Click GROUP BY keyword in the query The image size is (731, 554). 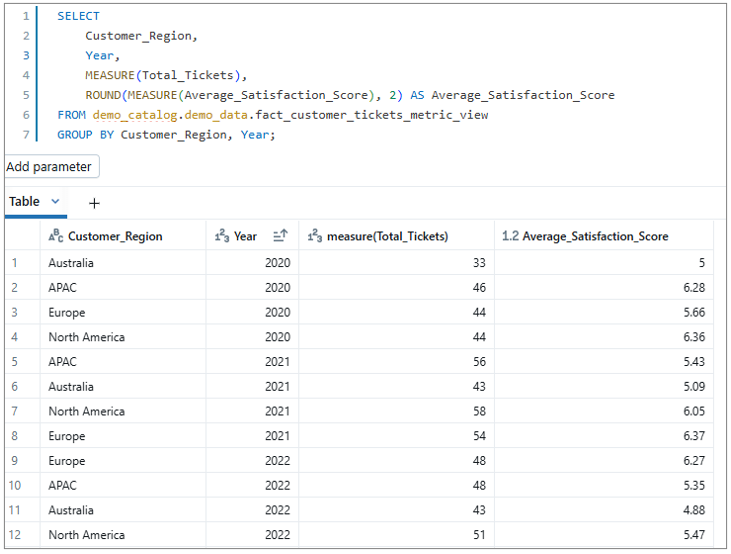(x=85, y=135)
